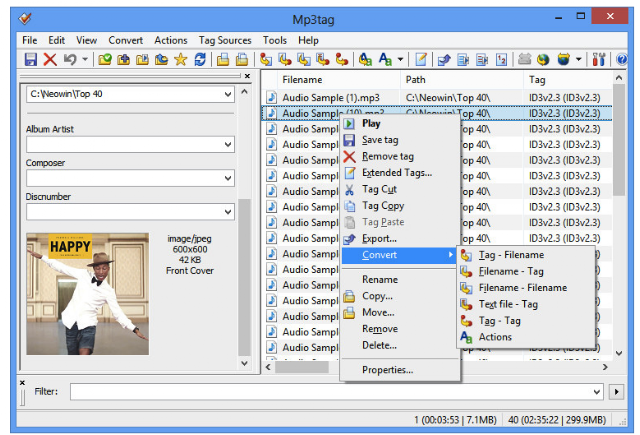640x435 pixels.
Task: Click Change directory folder icon with green check
Action: [x=105, y=60]
